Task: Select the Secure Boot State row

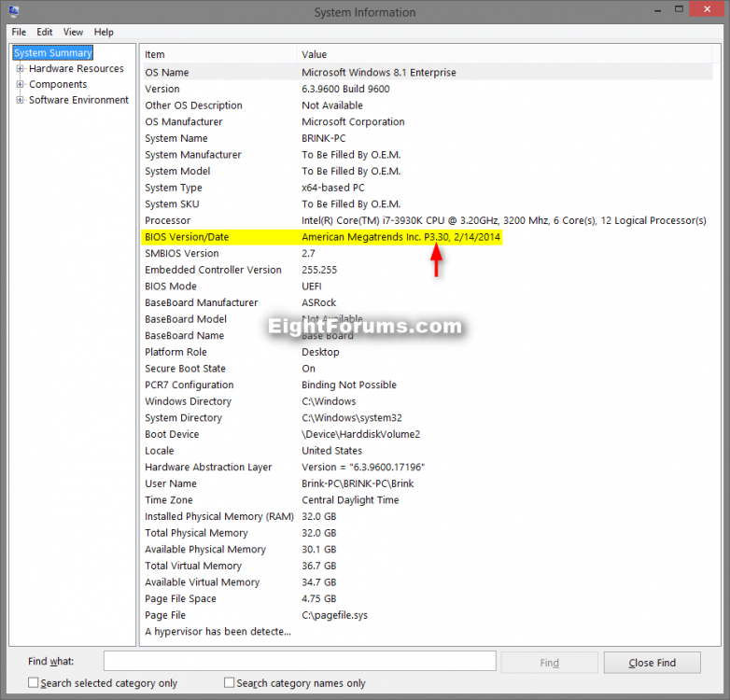Action: point(427,369)
